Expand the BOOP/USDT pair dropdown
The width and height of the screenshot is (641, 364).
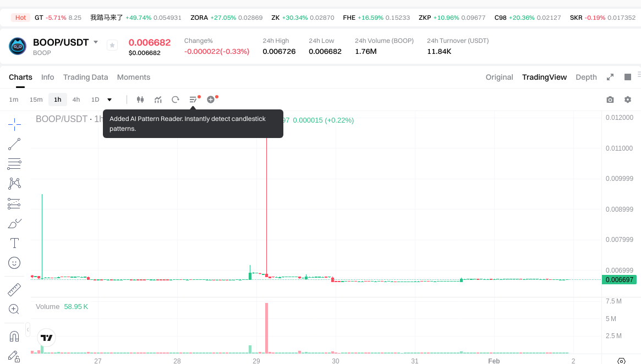click(x=96, y=42)
